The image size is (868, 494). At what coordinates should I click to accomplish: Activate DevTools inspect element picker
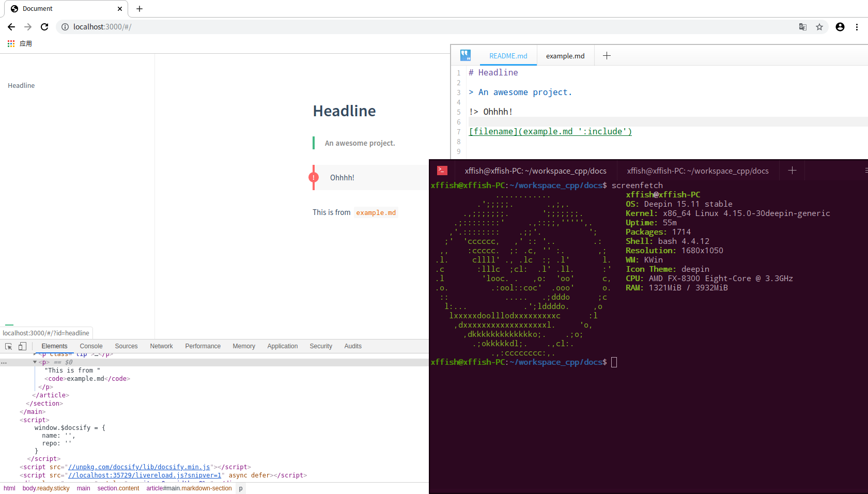(x=9, y=346)
